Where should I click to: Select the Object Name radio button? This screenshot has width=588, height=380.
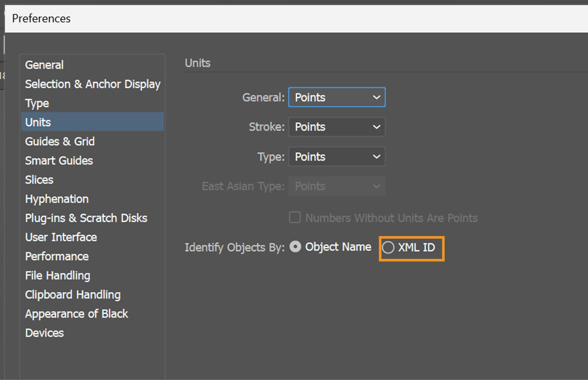coord(295,247)
